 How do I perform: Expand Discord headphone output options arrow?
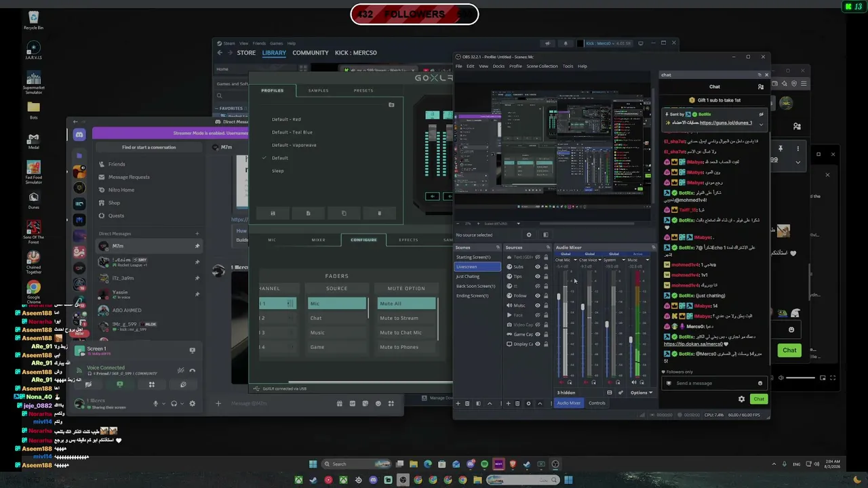tap(182, 404)
